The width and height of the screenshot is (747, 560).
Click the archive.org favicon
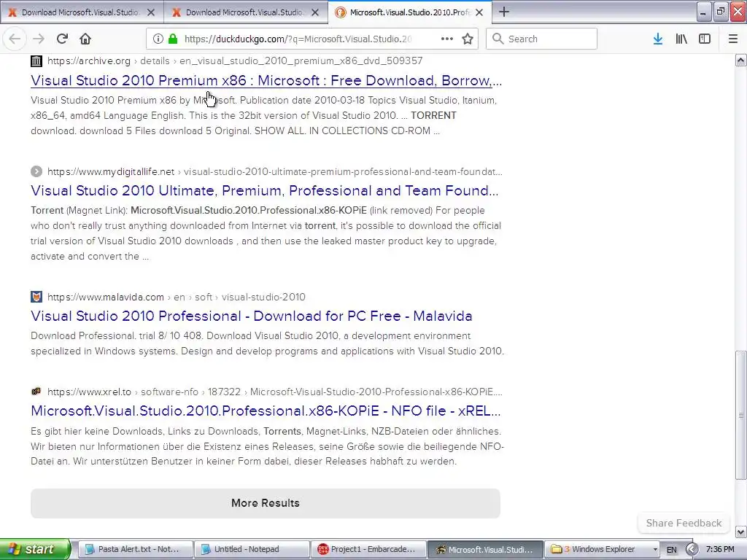(36, 61)
